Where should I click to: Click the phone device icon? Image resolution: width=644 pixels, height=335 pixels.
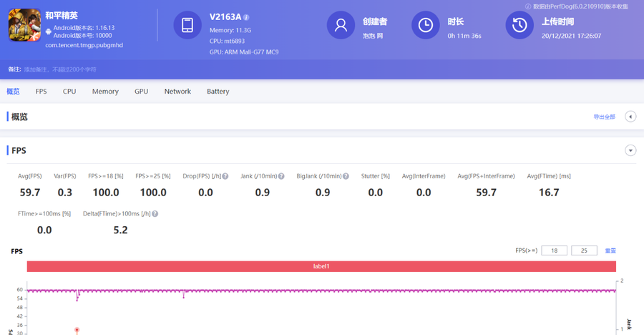pos(187,25)
